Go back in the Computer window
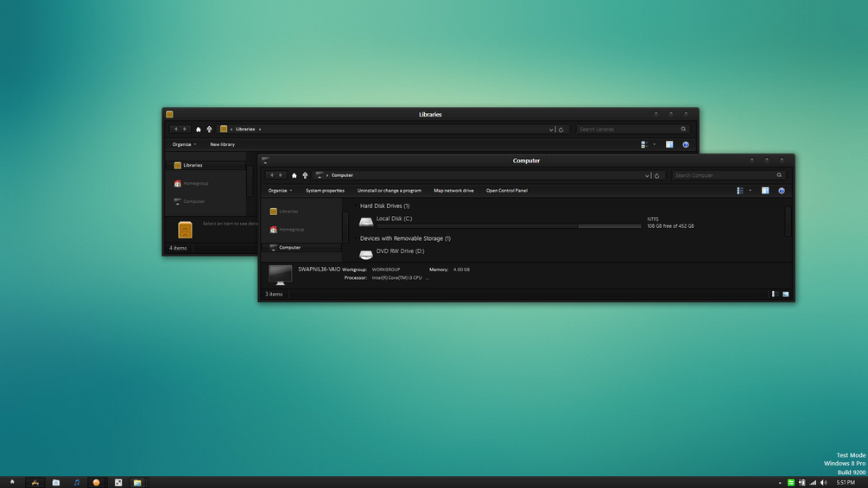The image size is (868, 488). (272, 175)
